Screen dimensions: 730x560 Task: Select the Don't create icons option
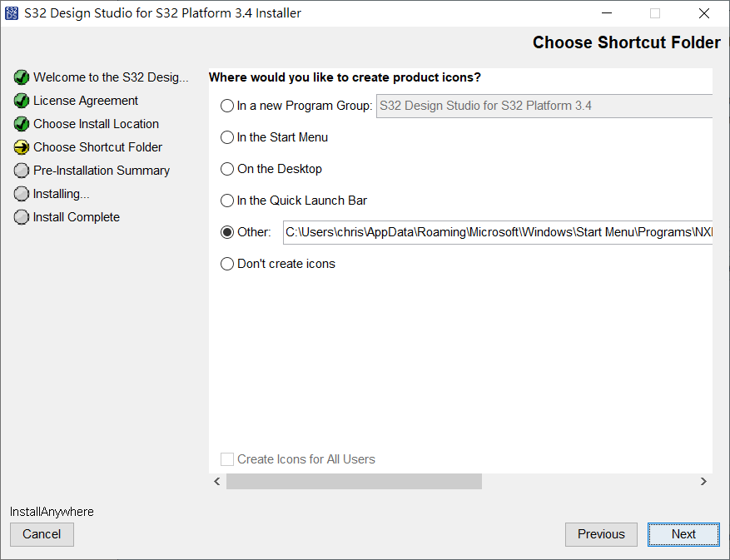point(227,264)
